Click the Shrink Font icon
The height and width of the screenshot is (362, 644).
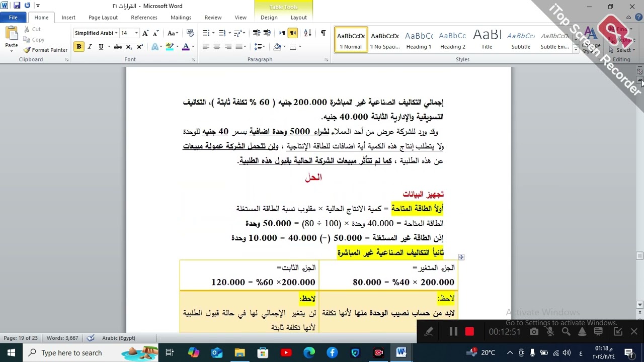156,33
